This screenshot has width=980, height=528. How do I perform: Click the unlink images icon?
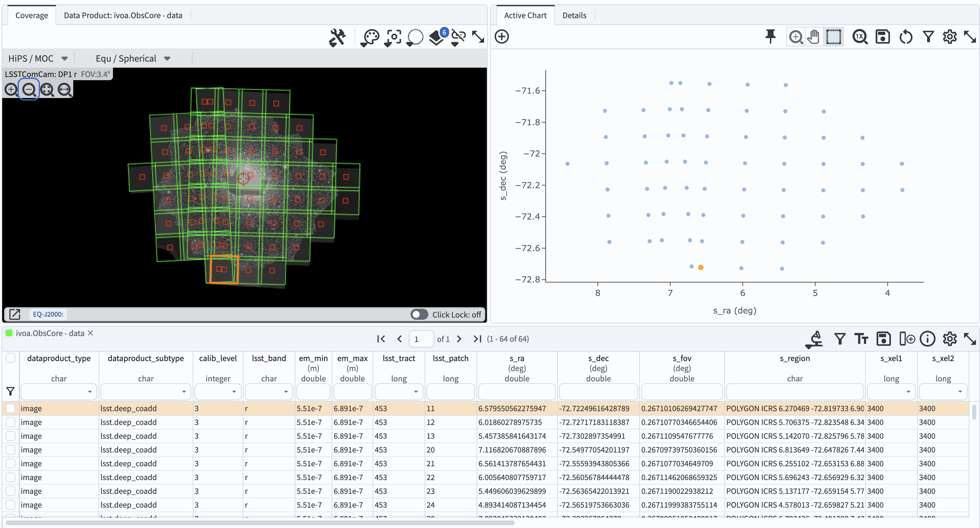point(458,37)
